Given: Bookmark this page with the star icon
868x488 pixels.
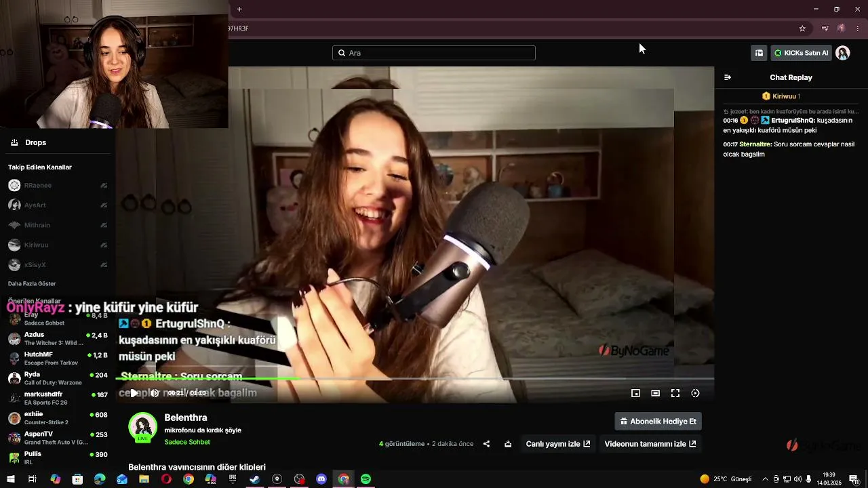Looking at the screenshot, I should 802,28.
